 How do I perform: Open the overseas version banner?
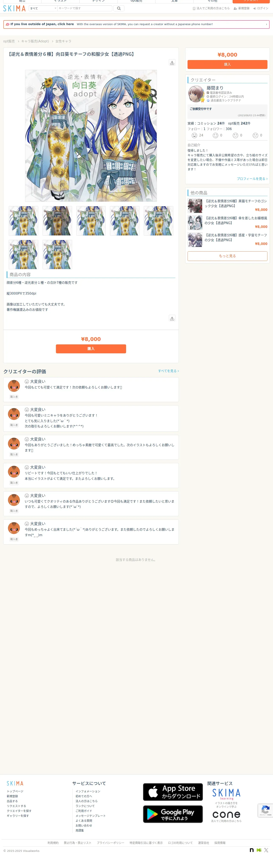click(x=136, y=24)
